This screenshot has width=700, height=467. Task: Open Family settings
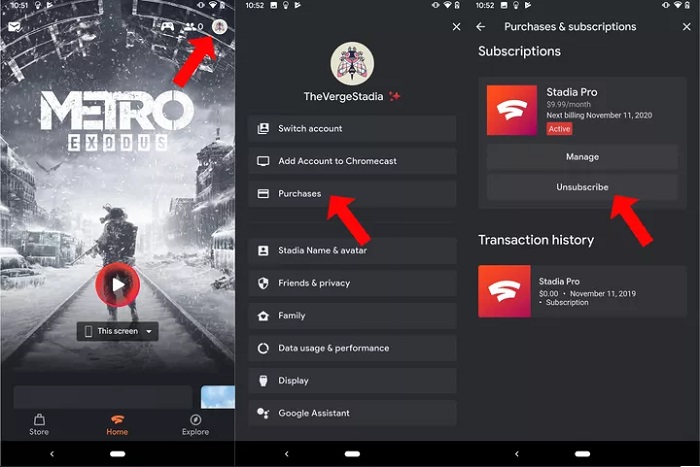point(352,316)
